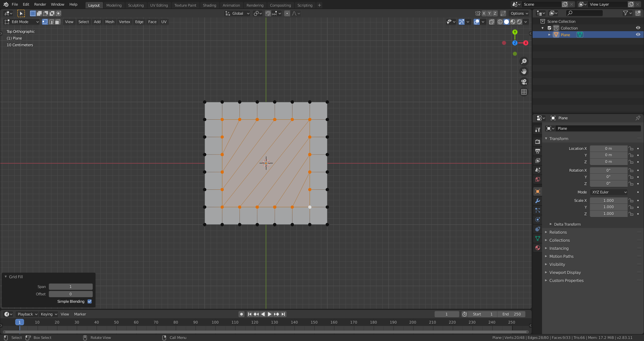
Task: Open the Physics Properties tab
Action: point(537,220)
